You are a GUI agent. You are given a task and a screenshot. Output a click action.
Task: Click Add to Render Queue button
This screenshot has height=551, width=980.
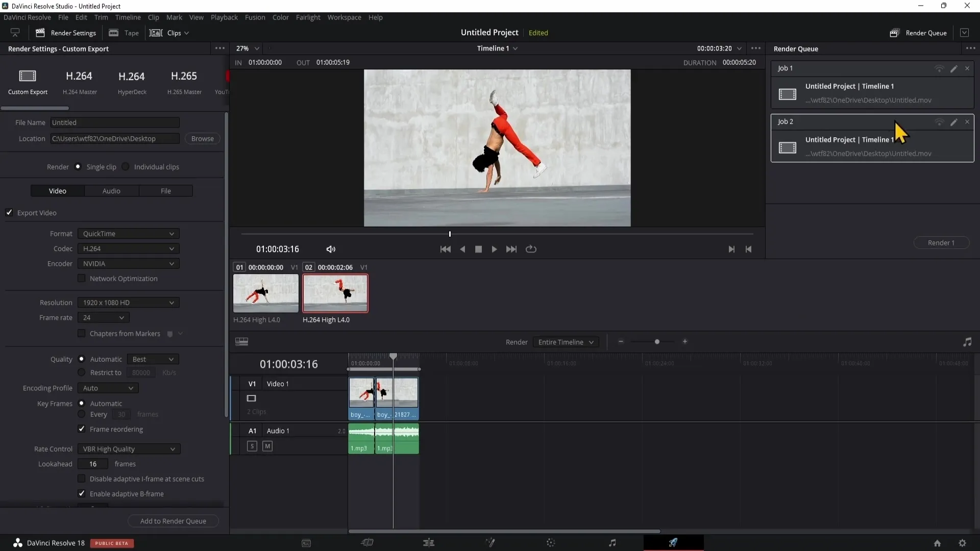173,521
